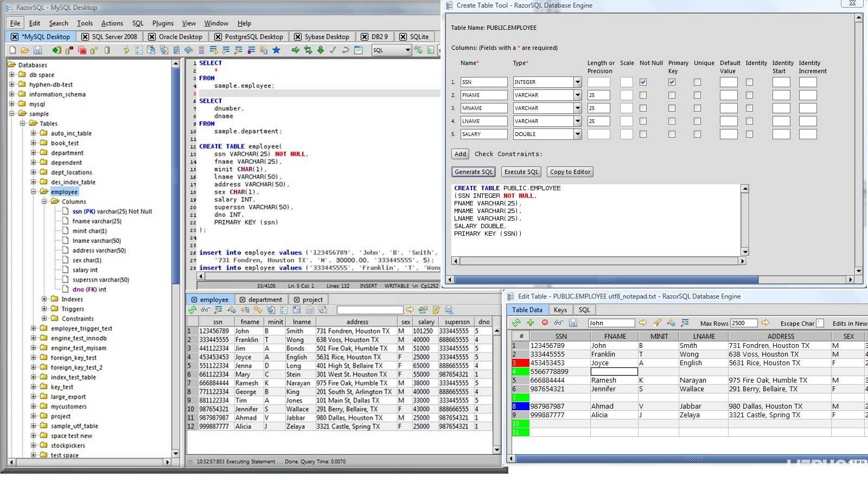Switch to the Keys tab in Edit Table
The height and width of the screenshot is (478, 868).
click(x=560, y=310)
